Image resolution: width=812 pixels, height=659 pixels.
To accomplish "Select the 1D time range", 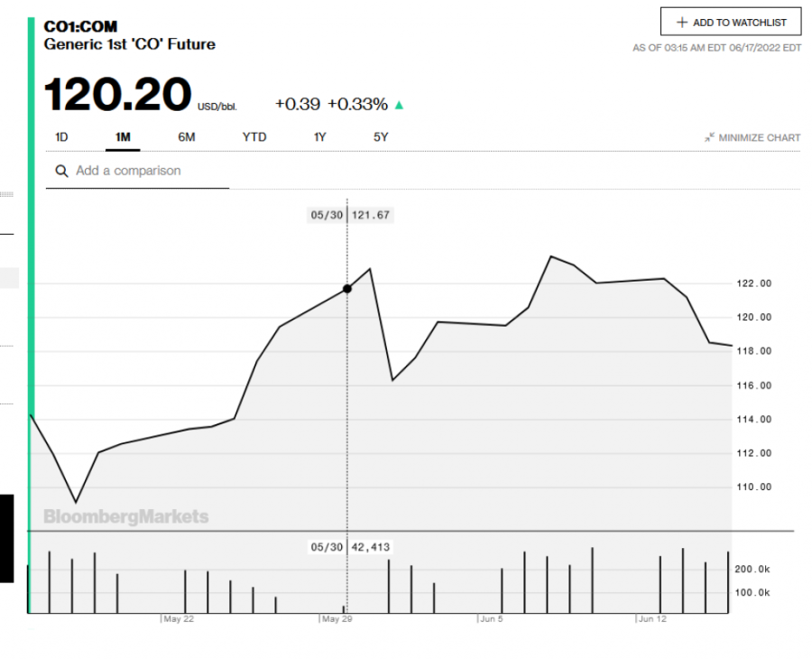I will coord(61,137).
